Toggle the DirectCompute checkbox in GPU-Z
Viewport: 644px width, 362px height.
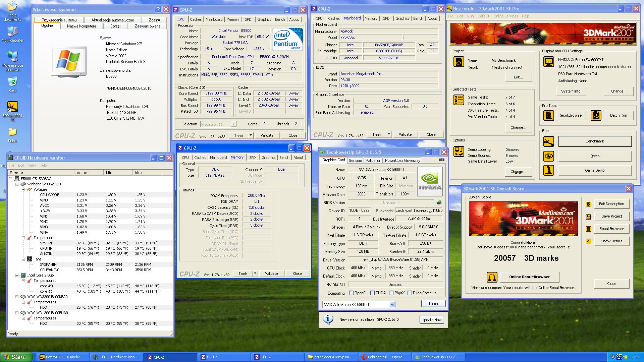[x=410, y=293]
